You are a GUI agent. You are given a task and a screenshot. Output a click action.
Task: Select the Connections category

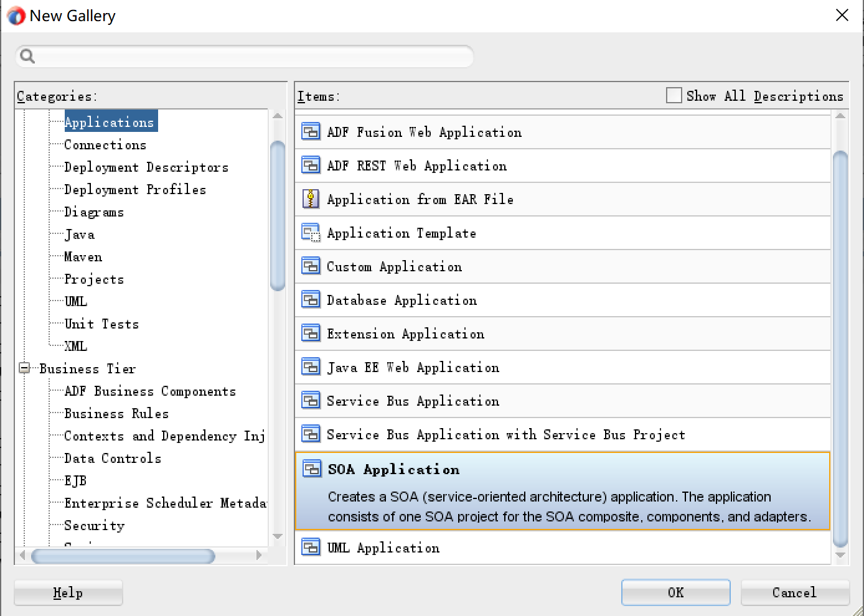pos(105,145)
